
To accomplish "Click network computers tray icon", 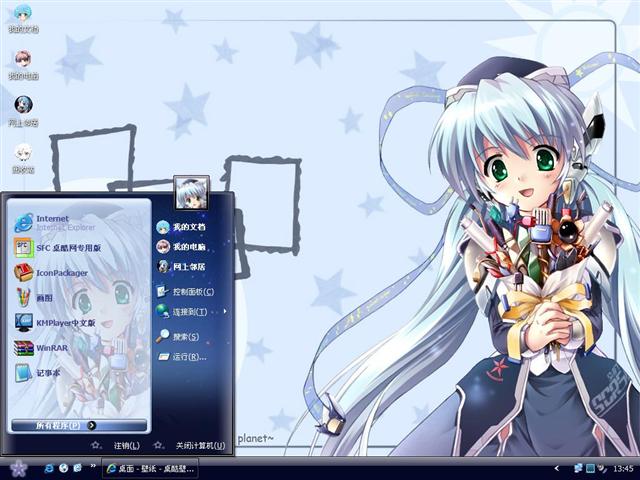I will [578, 468].
